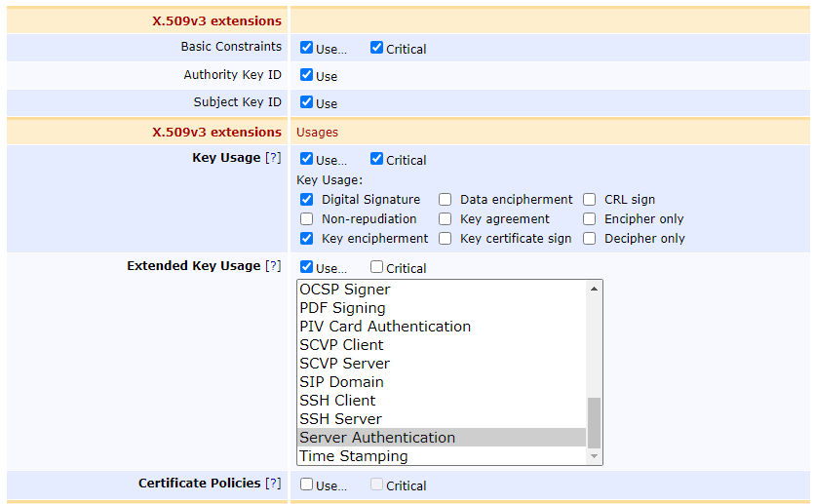Mark Extended Key Usage as Critical
This screenshot has height=504, width=814.
pos(376,267)
